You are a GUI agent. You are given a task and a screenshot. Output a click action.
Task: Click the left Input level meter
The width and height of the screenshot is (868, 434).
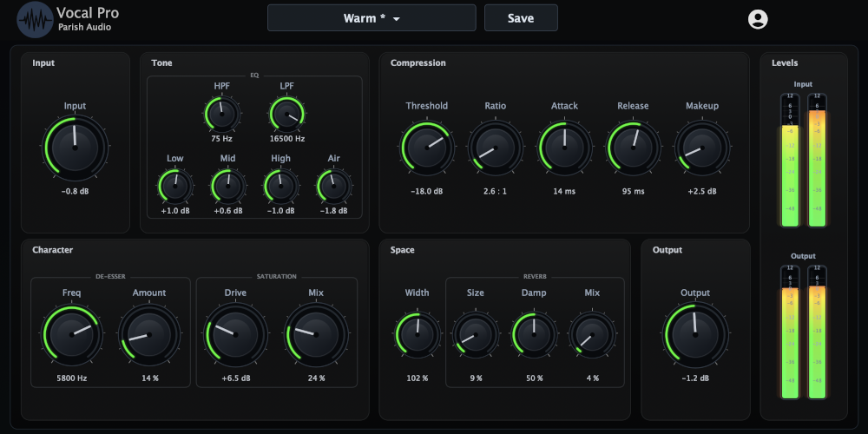790,160
